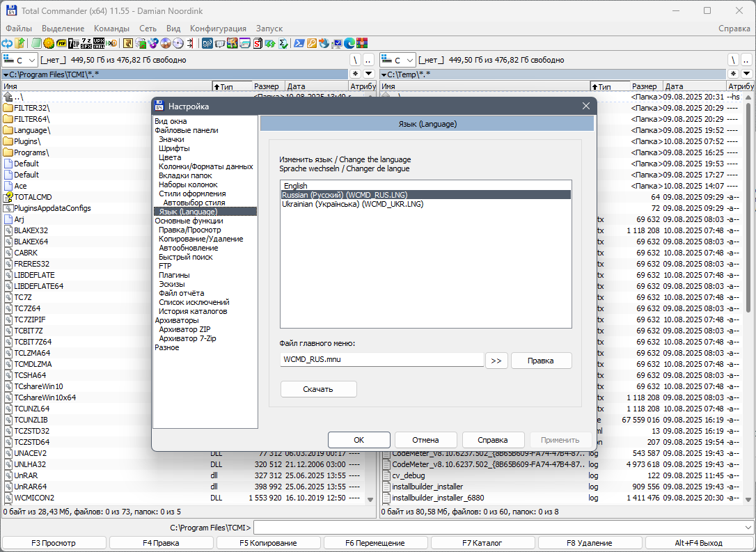Select Russian (WCMD_RUS.LNG) language
The width and height of the screenshot is (756, 552).
point(426,195)
